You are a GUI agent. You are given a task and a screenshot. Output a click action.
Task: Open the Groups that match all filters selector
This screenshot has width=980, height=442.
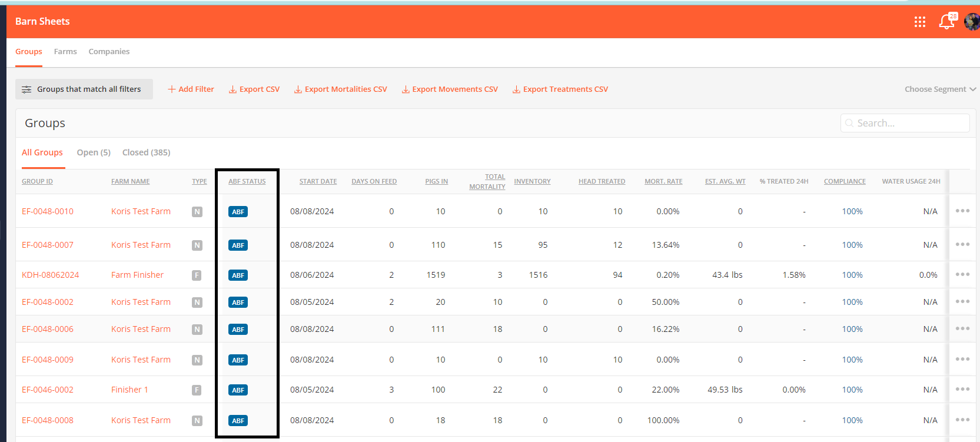click(x=84, y=89)
